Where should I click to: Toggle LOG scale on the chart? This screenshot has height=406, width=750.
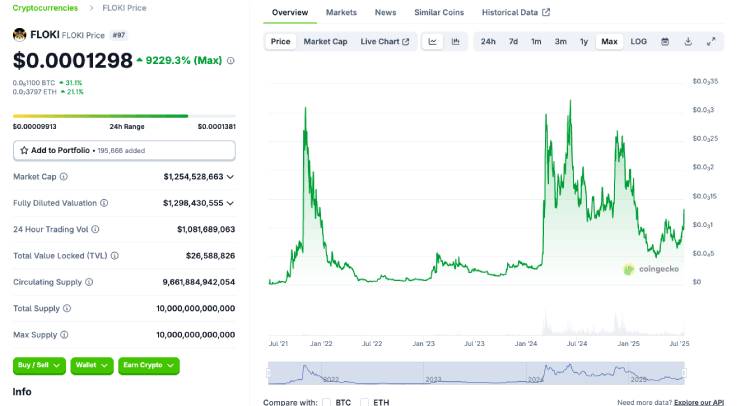tap(638, 41)
